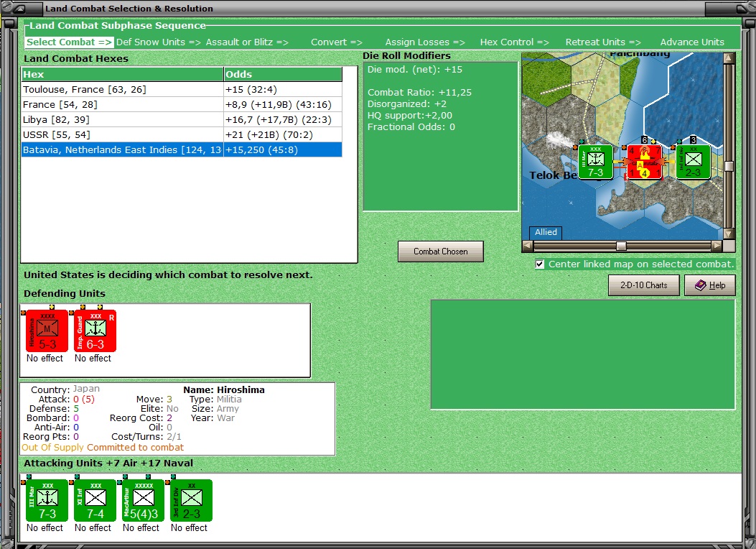
Task: Open the Help button
Action: pyautogui.click(x=710, y=285)
